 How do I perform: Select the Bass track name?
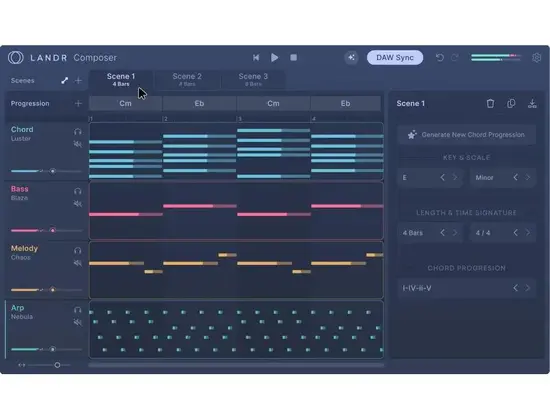click(20, 189)
